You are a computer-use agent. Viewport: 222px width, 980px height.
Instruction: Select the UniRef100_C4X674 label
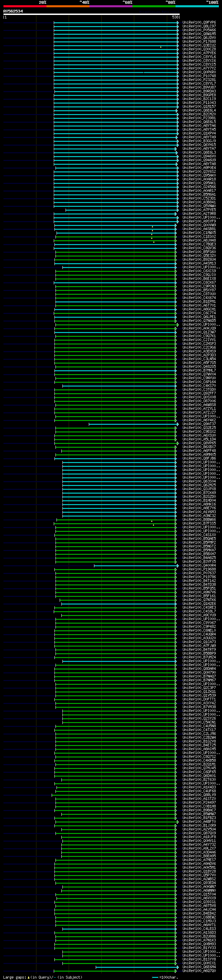point(199,298)
